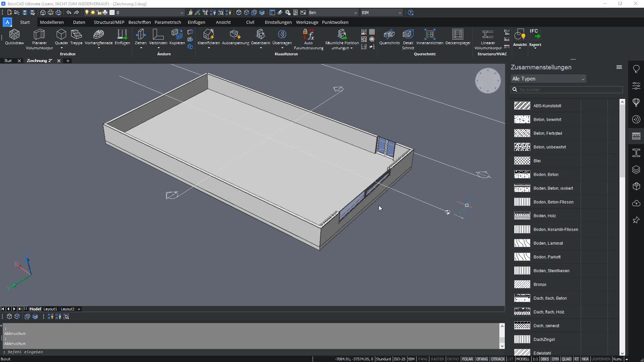Select Linearer Volumenkörper tool
644x362 pixels.
pyautogui.click(x=488, y=39)
